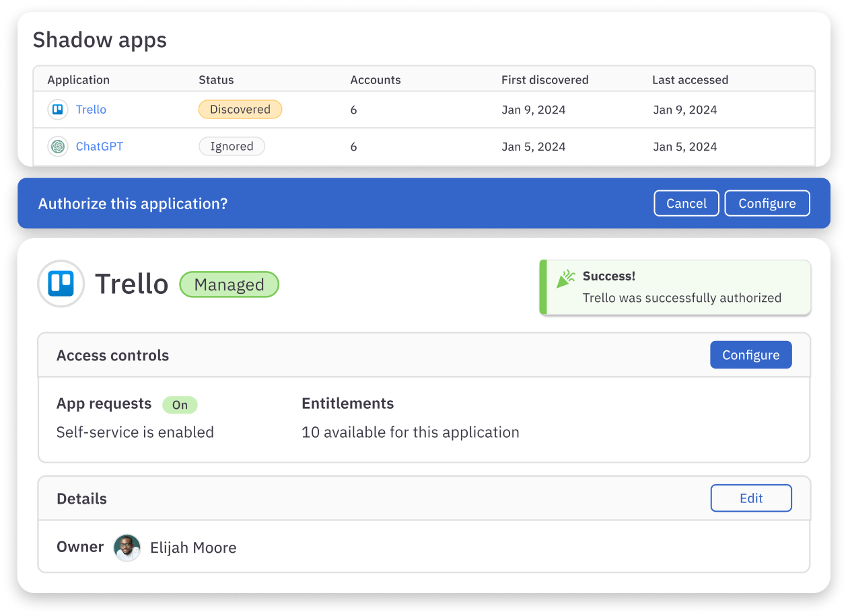Screen dimensions: 848x616
Task: Sort by the Application column header
Action: tap(78, 80)
